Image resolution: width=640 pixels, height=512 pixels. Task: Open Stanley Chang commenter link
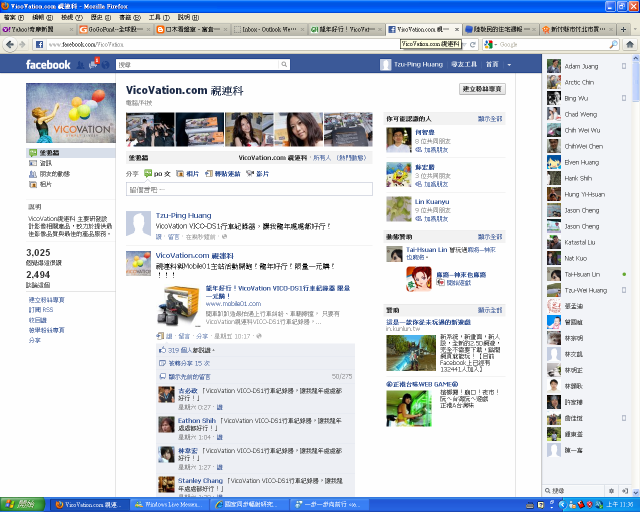200,481
